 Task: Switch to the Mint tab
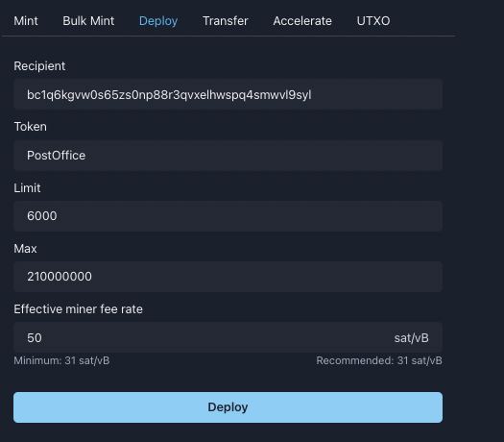pyautogui.click(x=26, y=21)
